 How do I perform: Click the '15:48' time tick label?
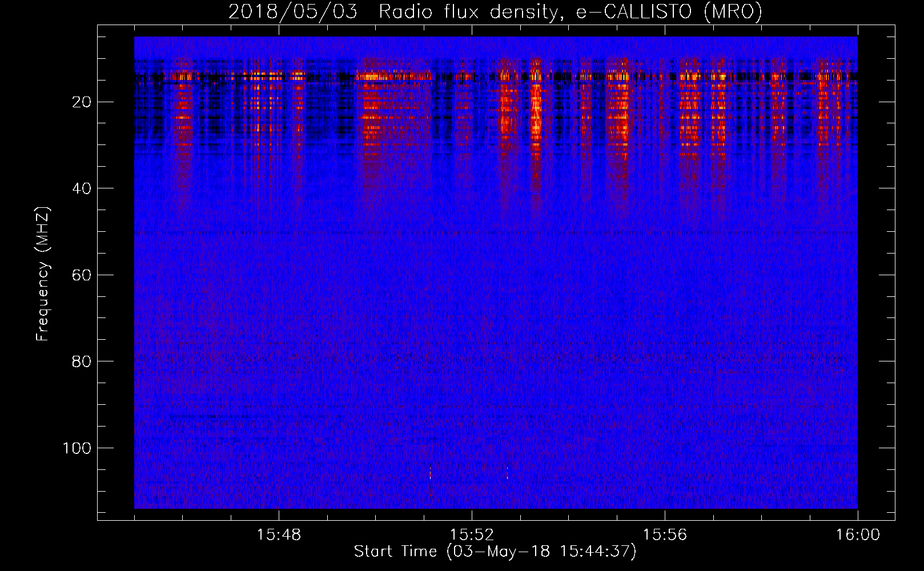coord(279,535)
